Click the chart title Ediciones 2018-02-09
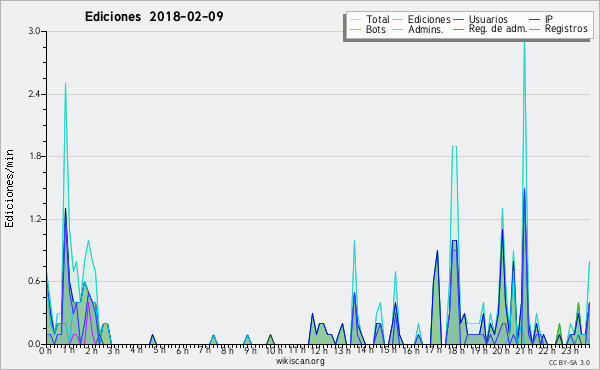 click(x=154, y=16)
